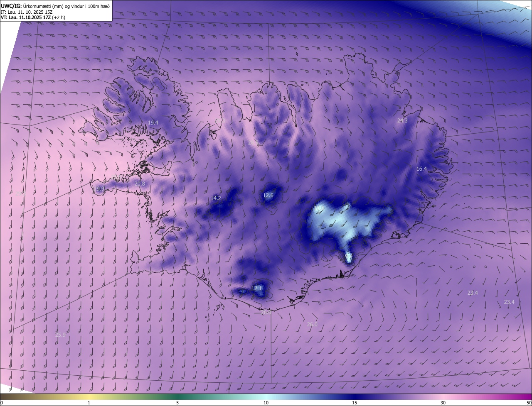
Task: Click the 19.4 value over the Westfjords
Action: 153,122
